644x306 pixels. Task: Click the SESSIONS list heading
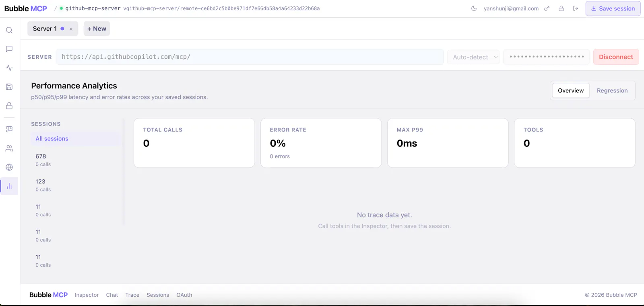(46, 124)
